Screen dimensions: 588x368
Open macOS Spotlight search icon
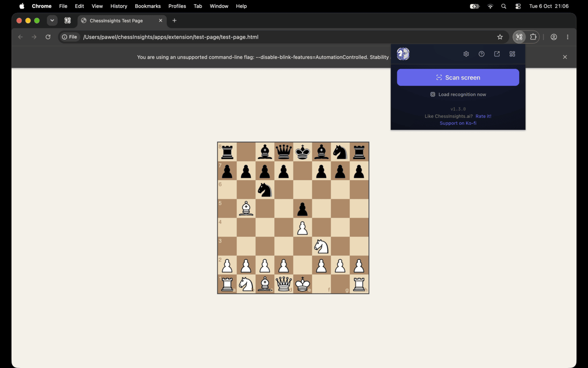tap(504, 6)
